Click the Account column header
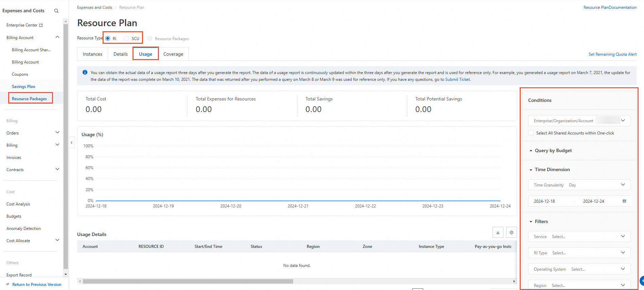This screenshot has width=644, height=290. pyautogui.click(x=90, y=247)
